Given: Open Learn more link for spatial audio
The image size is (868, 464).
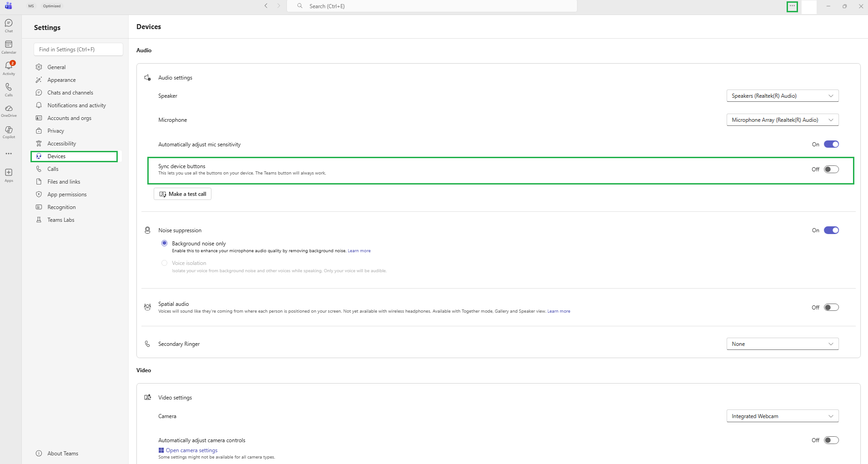Looking at the screenshot, I should point(559,311).
